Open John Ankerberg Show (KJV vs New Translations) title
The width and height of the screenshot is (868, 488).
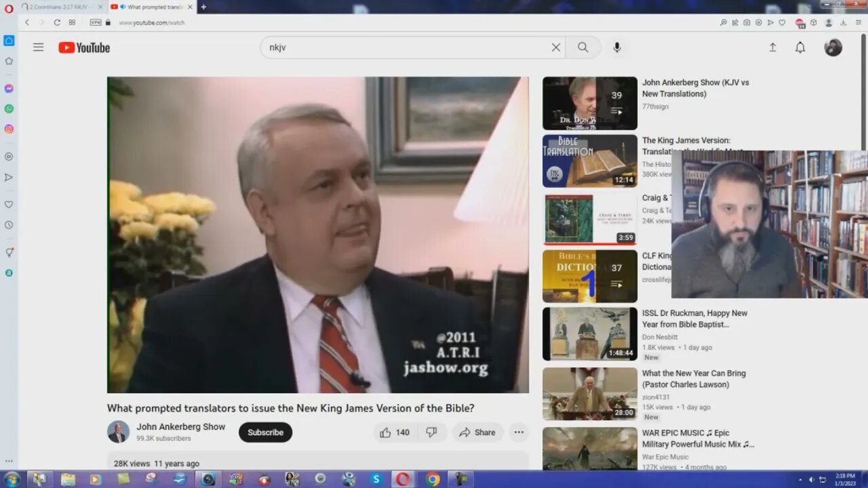pos(696,88)
